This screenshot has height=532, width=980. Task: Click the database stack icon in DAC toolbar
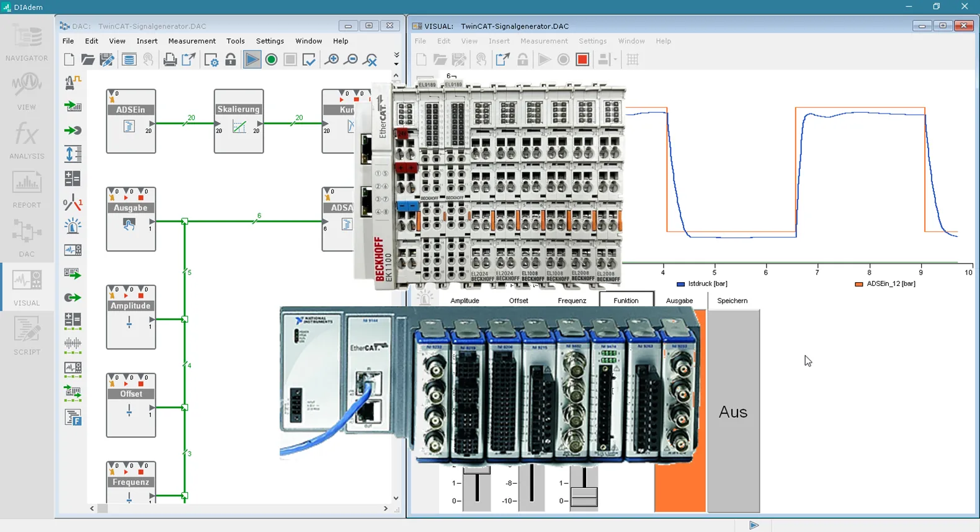tap(129, 60)
